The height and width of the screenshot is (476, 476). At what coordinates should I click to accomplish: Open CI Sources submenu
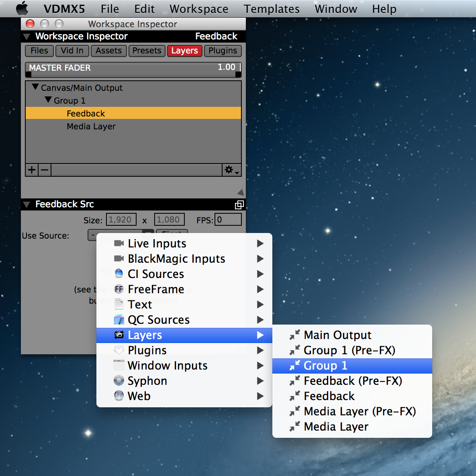click(184, 274)
